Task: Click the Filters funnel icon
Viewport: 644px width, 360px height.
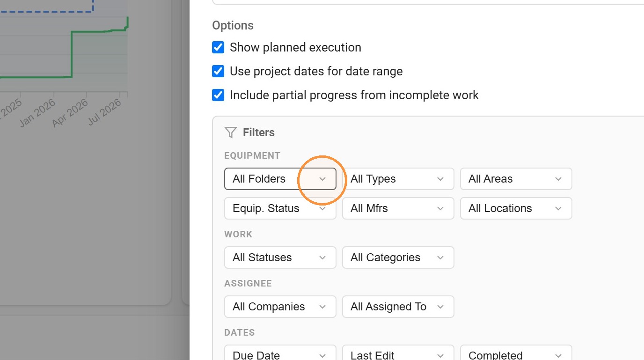Action: coord(230,132)
